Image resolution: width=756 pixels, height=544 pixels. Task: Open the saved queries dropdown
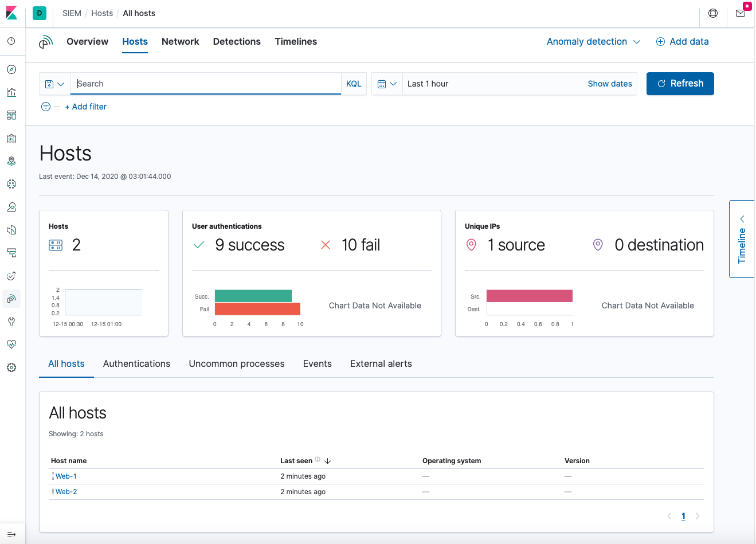[x=54, y=84]
